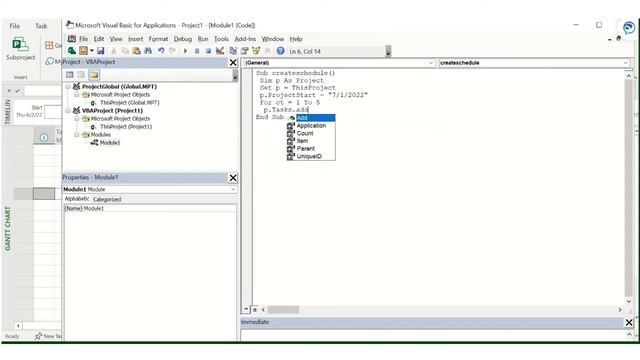Open the Edit menu

(x=99, y=39)
